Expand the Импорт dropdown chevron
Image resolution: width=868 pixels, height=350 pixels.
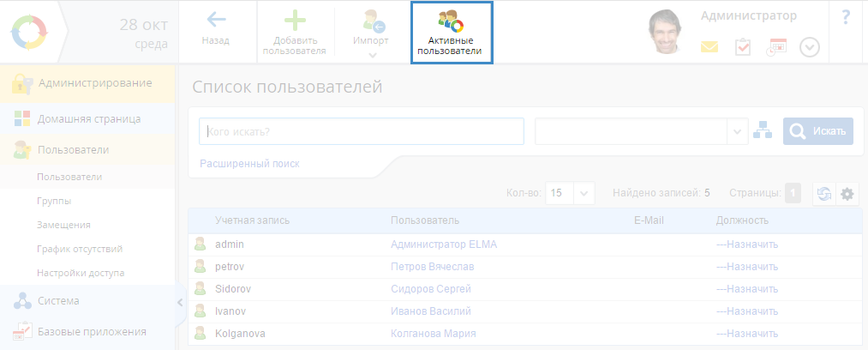[373, 55]
